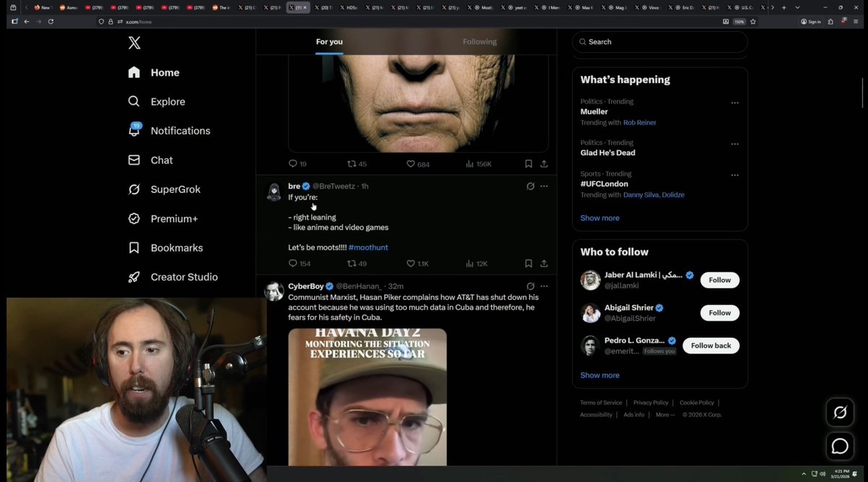Ask Grok about bre's tweet
868x482 pixels.
531,186
